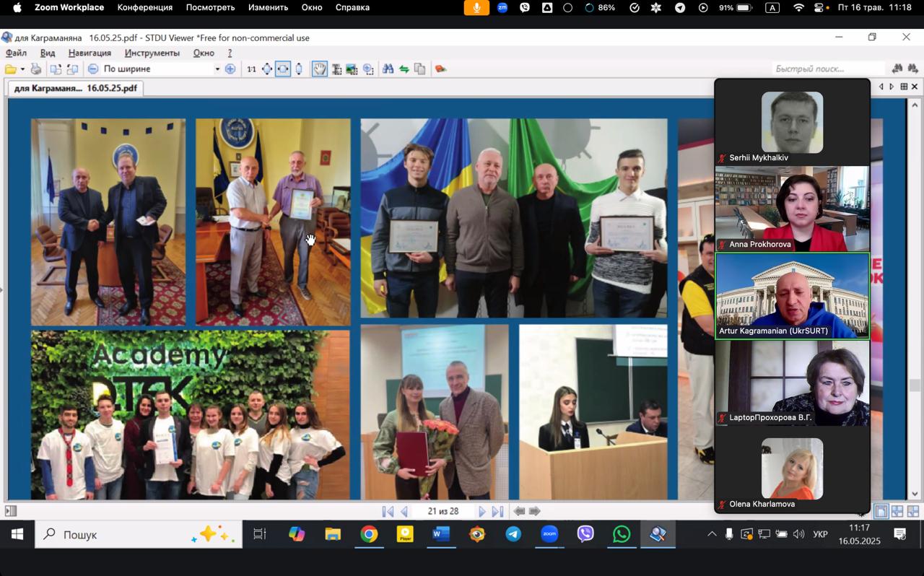
Task: Click the vertical scrollbar thumb
Action: [915, 385]
